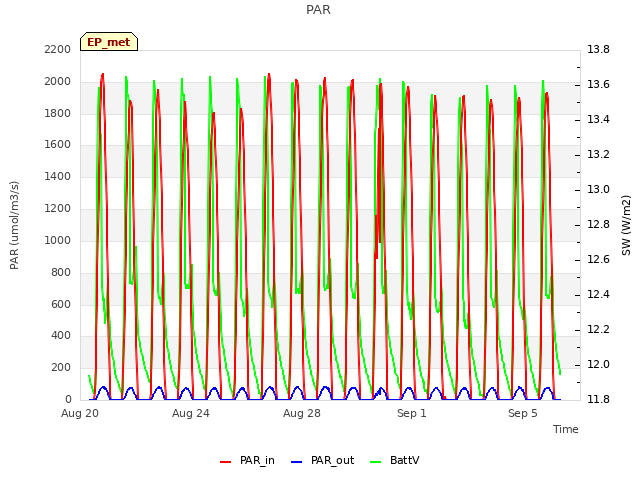Toggle the PAR_in legend entry
The image size is (640, 480).
tap(247, 460)
